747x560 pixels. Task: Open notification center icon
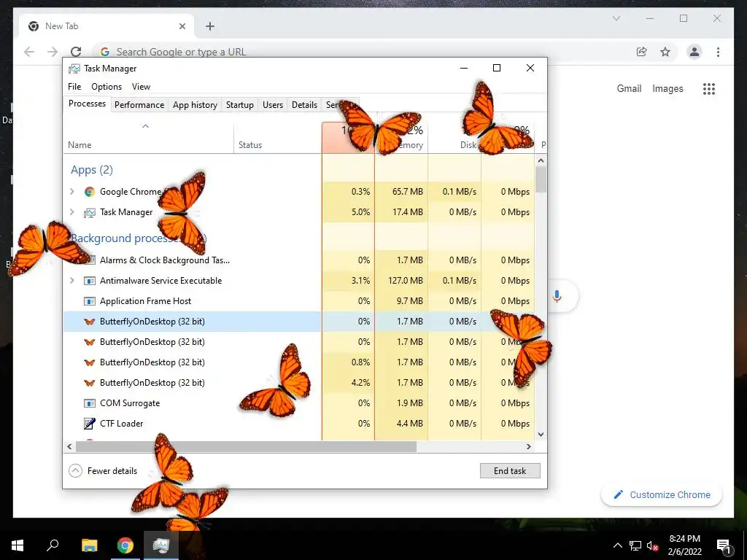[724, 546]
